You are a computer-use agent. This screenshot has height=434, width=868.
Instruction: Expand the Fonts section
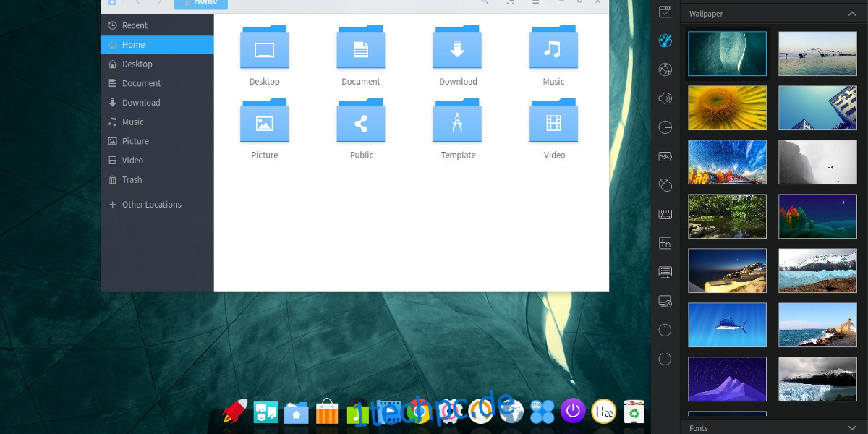[x=852, y=428]
